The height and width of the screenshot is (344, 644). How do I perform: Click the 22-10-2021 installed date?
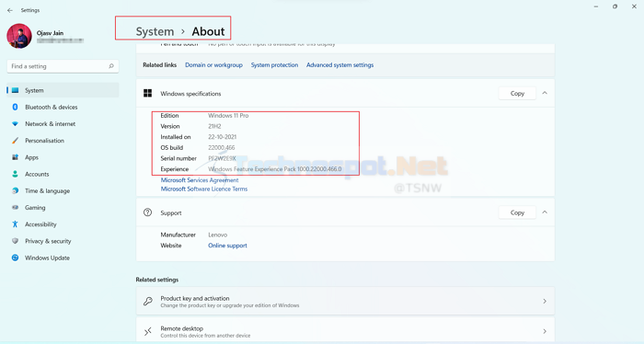point(223,137)
